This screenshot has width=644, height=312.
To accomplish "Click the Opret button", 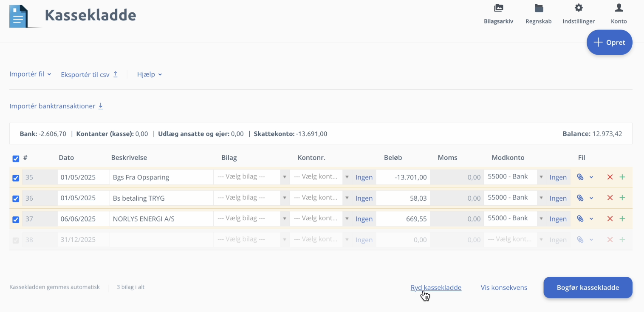I will pyautogui.click(x=609, y=43).
